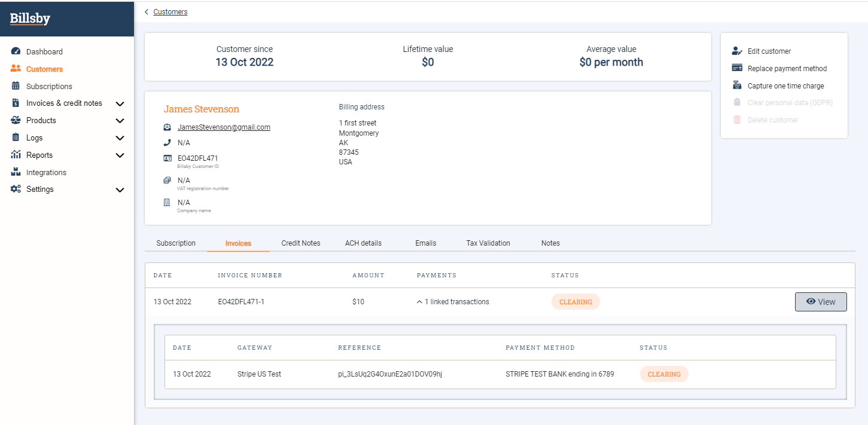Click the Customers people icon in sidebar

(x=16, y=69)
